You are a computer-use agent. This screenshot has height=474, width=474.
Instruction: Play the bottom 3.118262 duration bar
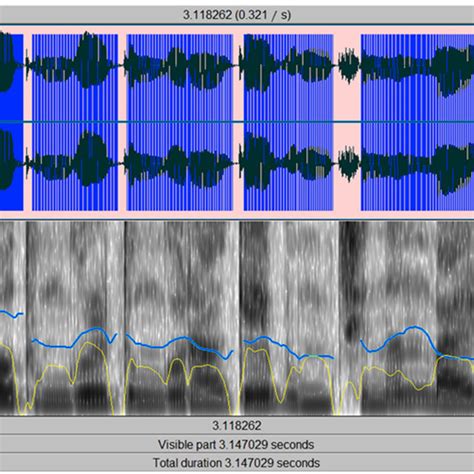(x=237, y=426)
